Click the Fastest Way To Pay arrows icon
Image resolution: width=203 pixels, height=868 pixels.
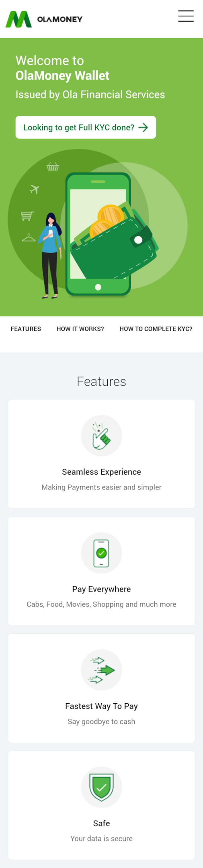(101, 669)
